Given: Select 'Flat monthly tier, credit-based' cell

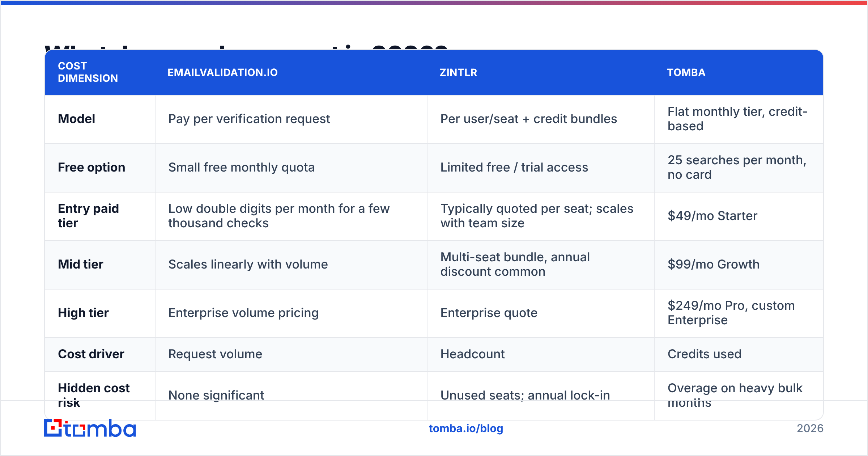Looking at the screenshot, I should click(739, 119).
